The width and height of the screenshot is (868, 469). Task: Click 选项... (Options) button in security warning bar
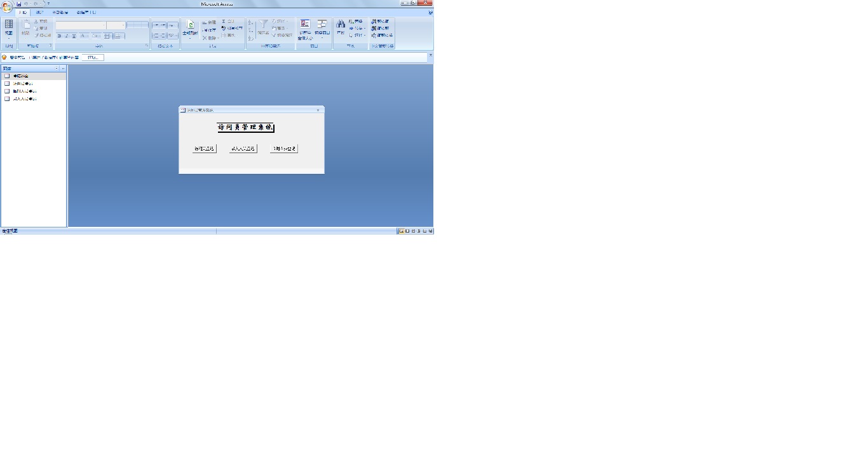[93, 57]
